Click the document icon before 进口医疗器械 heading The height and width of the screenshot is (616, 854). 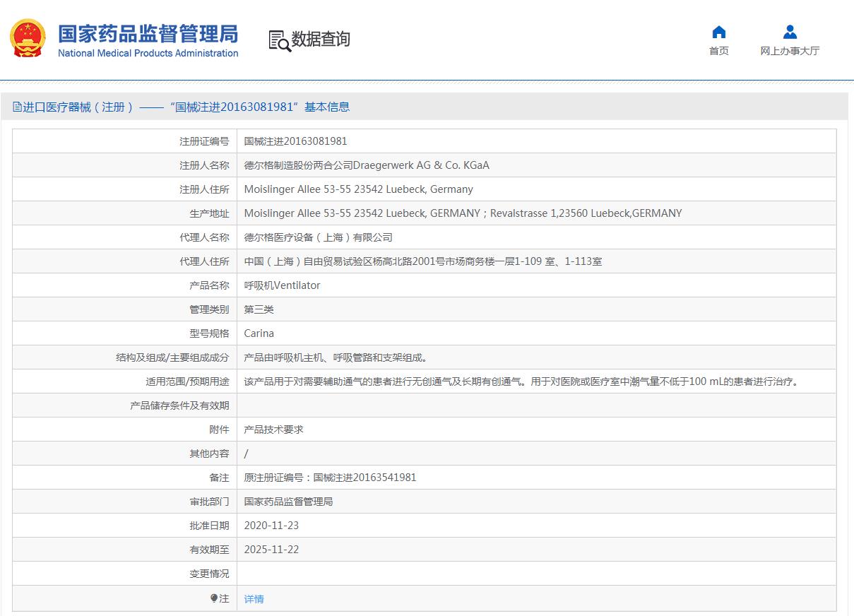tap(17, 107)
